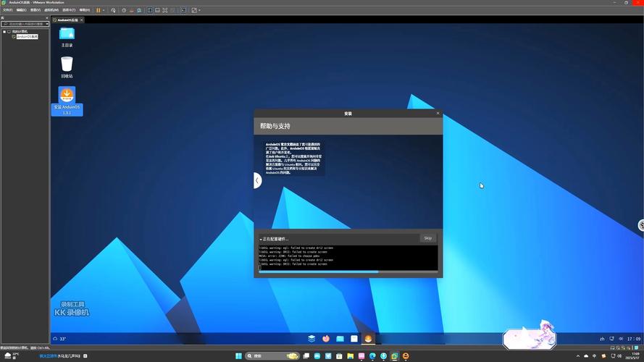The image size is (644, 362).
Task: Take a snapshot using the clock toolbar icon
Action: click(124, 10)
